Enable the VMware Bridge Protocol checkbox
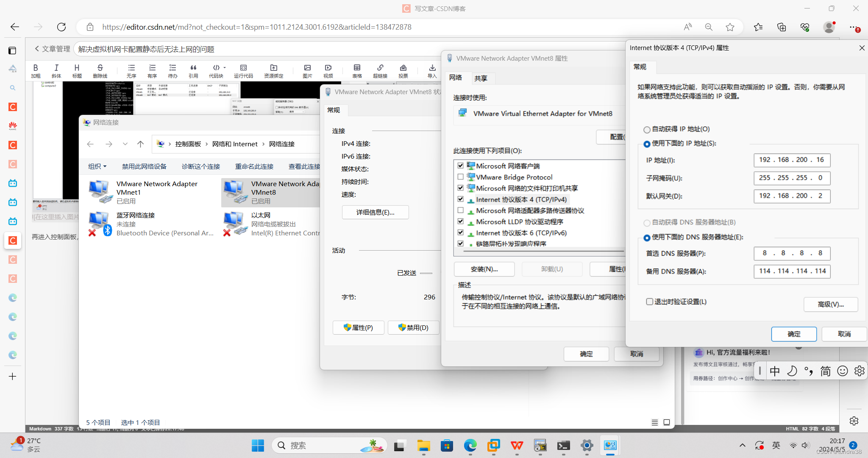The height and width of the screenshot is (458, 868). coord(461,177)
